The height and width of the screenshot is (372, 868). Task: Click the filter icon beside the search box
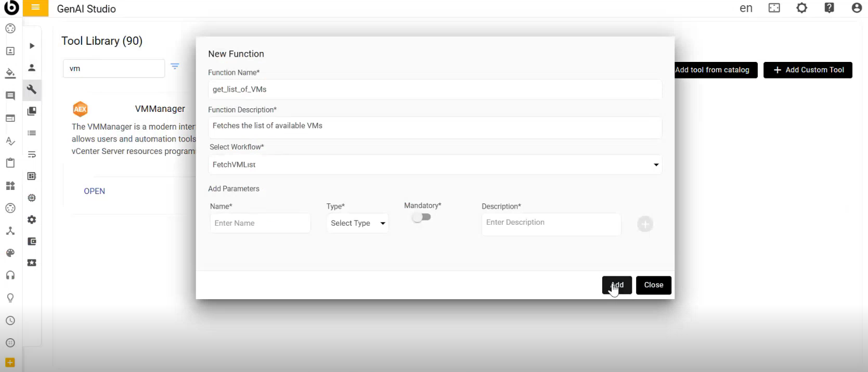[175, 66]
